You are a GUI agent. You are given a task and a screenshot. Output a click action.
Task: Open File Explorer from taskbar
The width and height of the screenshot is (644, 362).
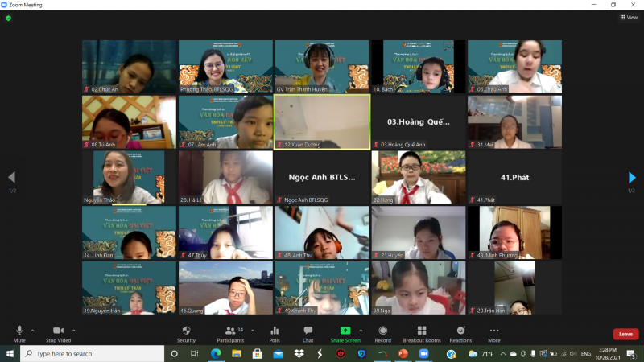[x=237, y=353]
